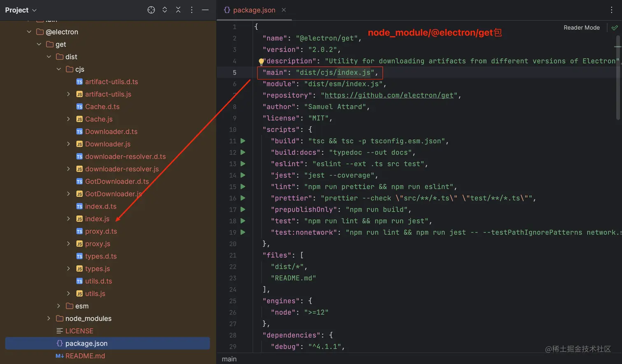
Task: Expand the Cache.js node
Action: coord(69,119)
